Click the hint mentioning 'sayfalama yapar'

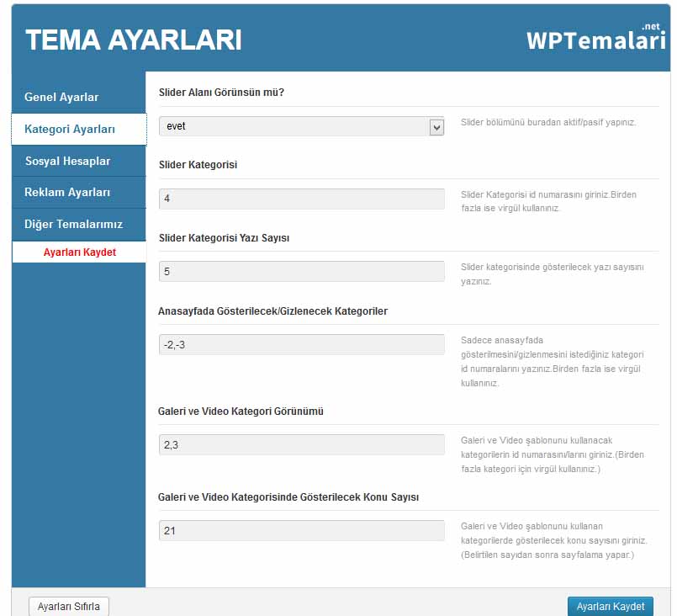point(553,540)
